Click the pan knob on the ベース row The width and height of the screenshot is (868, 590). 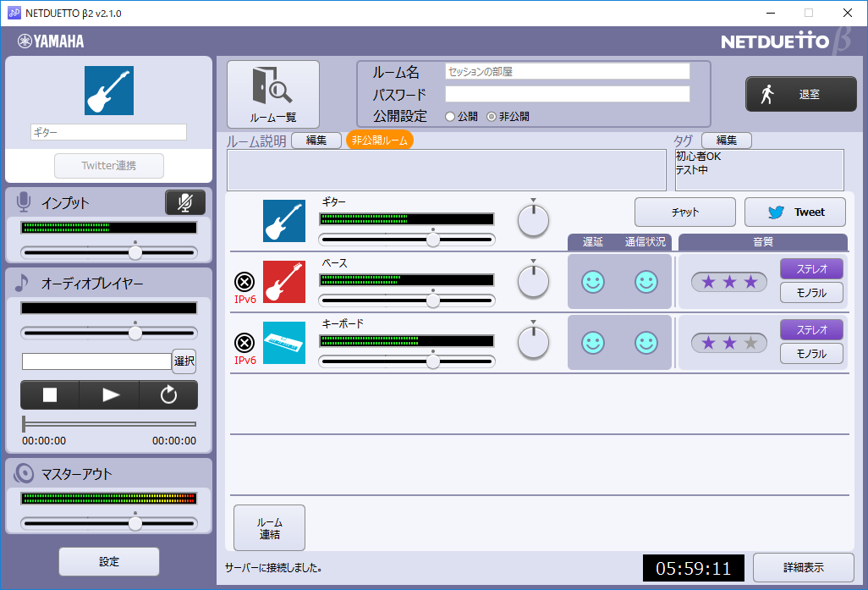[x=533, y=281]
